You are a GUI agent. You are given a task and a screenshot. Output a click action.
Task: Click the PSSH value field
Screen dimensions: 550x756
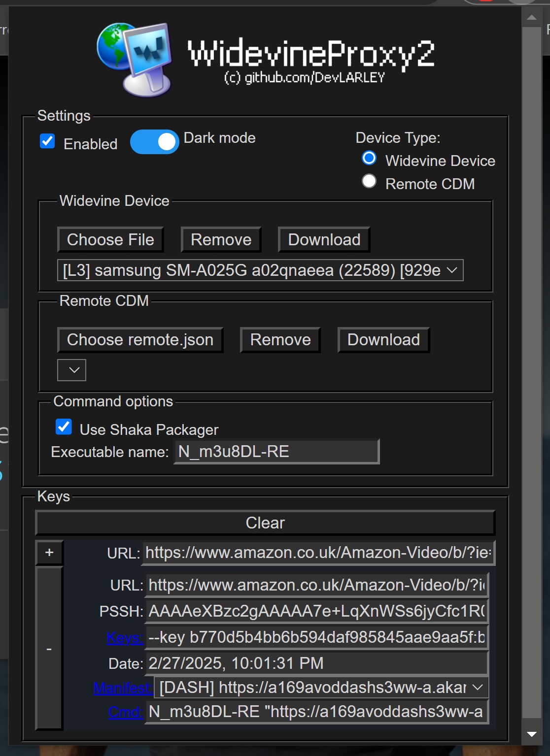317,611
